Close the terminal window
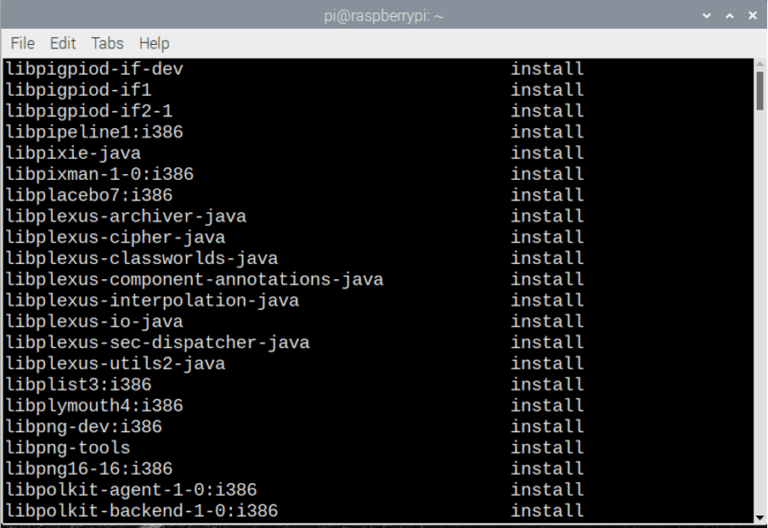Viewport: 768px width, 528px height. [x=752, y=16]
